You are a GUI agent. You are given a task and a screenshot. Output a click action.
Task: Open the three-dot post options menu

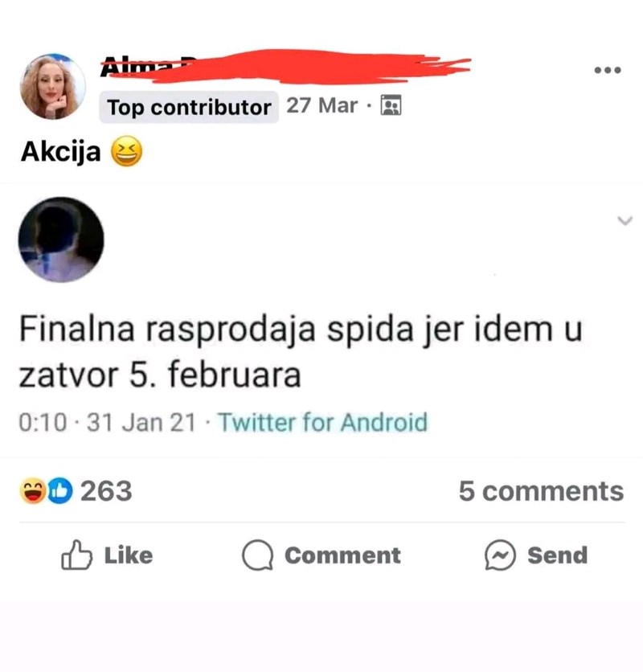tap(608, 70)
